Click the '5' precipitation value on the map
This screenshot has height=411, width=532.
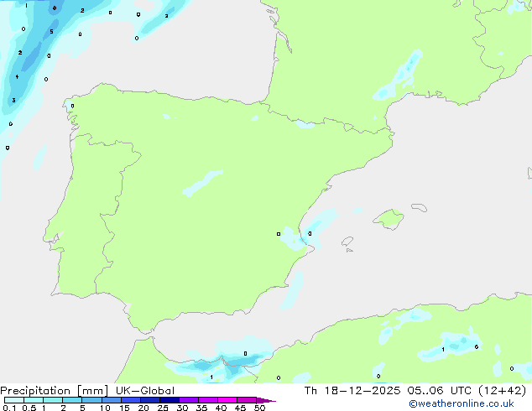pyautogui.click(x=51, y=32)
